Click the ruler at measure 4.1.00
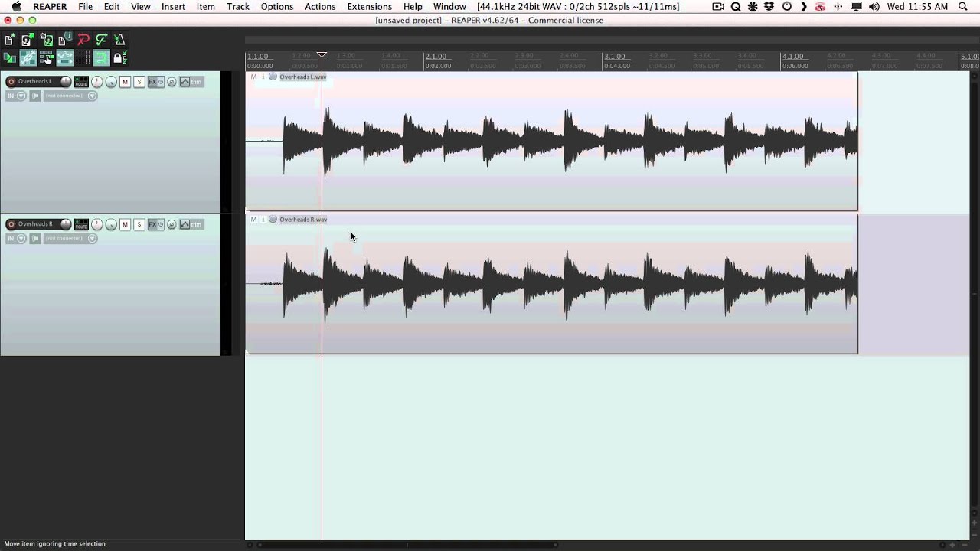The height and width of the screenshot is (551, 980). [x=793, y=57]
